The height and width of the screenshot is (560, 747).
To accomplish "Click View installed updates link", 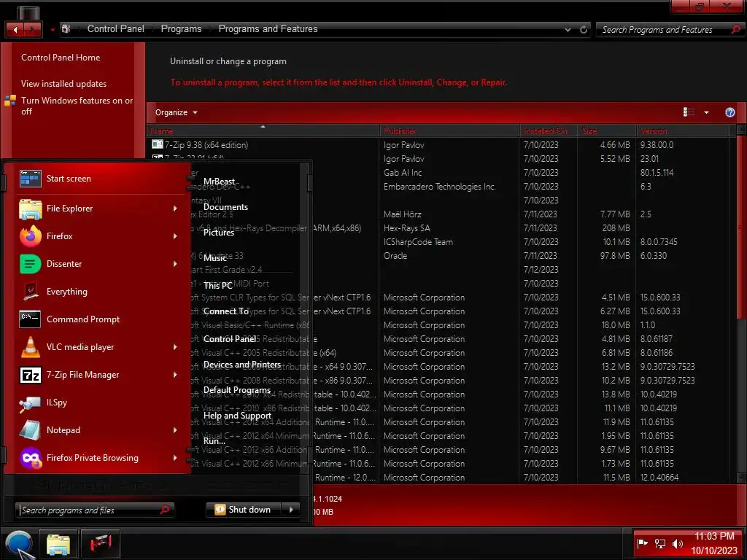I will pyautogui.click(x=64, y=84).
